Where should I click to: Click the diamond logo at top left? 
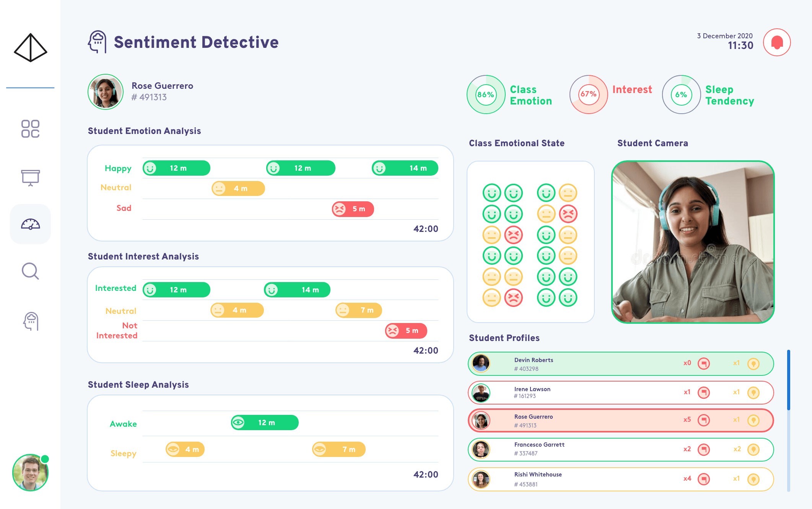30,48
